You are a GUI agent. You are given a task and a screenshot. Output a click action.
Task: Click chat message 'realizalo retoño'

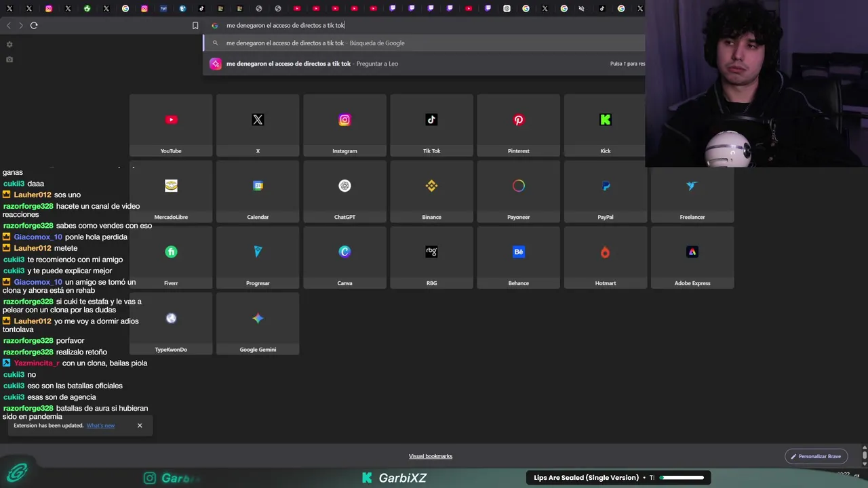[81, 352]
